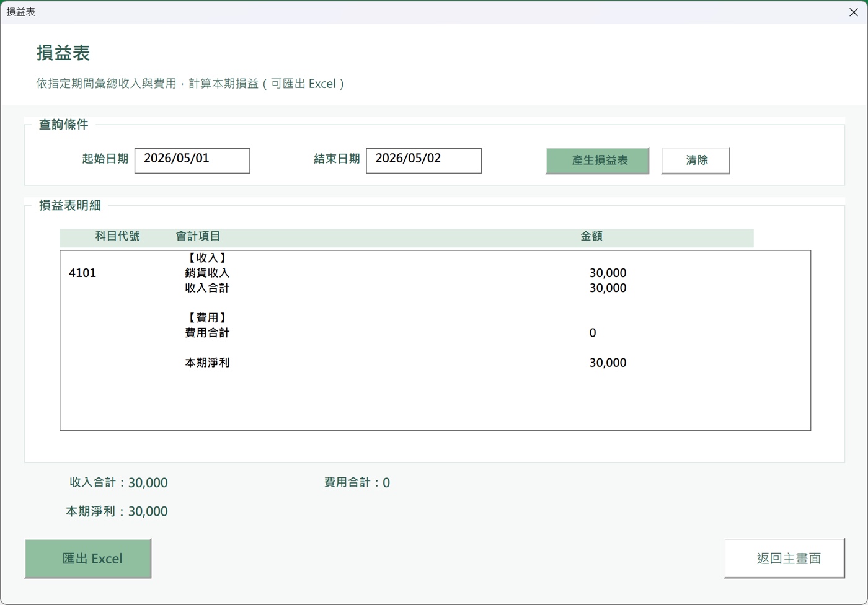Focus the 起始日期 date field

pos(192,161)
